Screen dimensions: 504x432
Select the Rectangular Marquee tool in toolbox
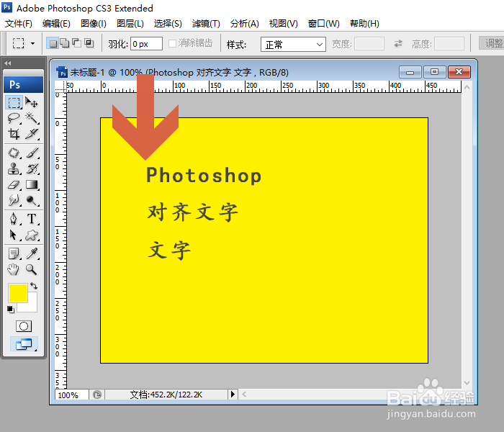click(14, 103)
